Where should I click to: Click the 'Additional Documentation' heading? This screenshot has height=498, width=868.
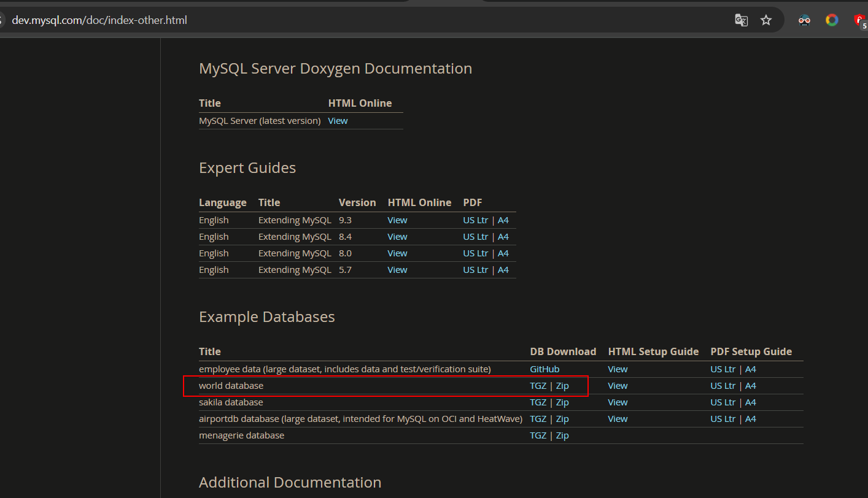point(290,483)
